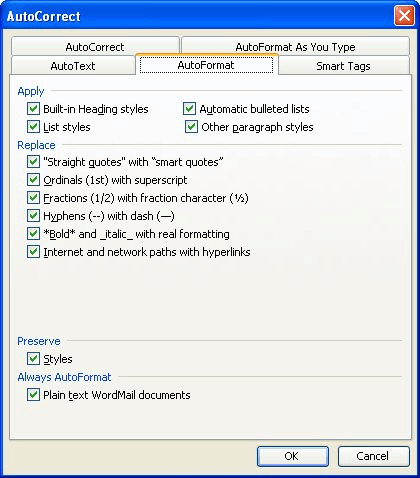
Task: Uncheck Plain text WordMail documents
Action: coord(33,395)
